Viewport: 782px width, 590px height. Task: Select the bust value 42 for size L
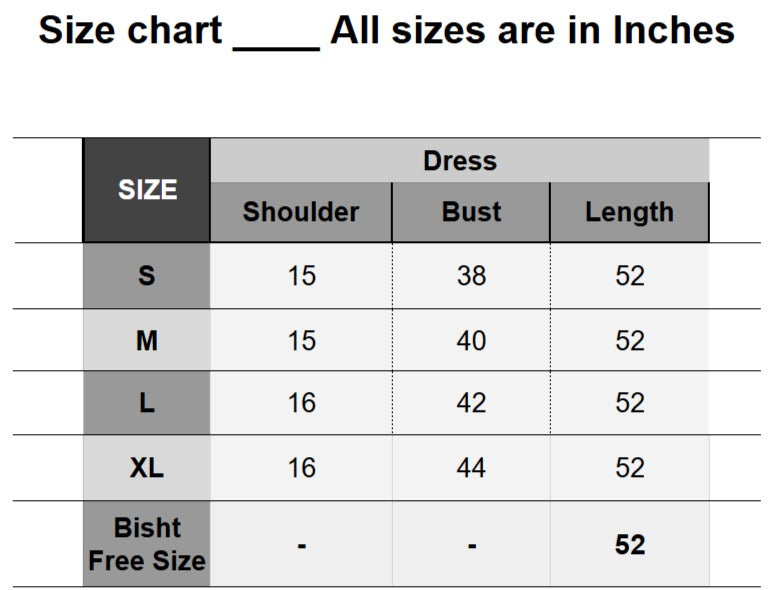(471, 403)
